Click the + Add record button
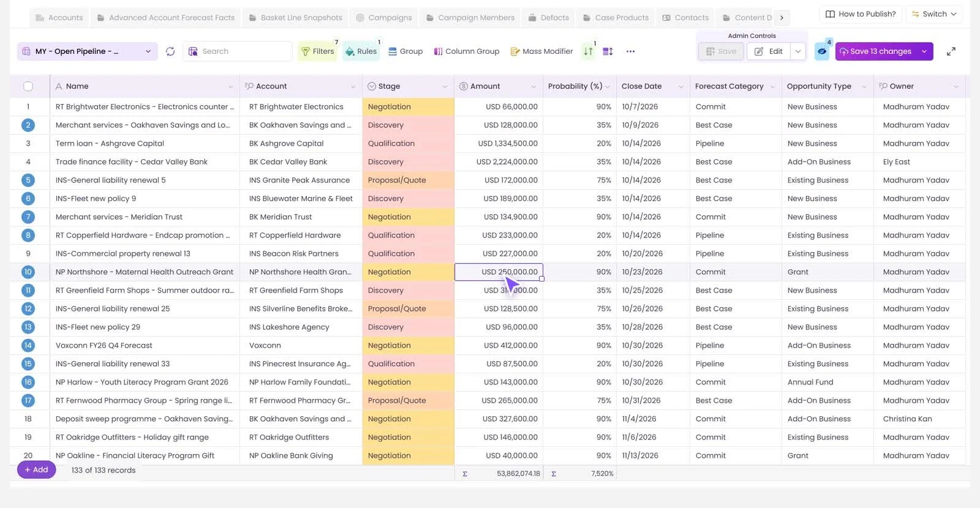The width and height of the screenshot is (980, 508). click(36, 469)
